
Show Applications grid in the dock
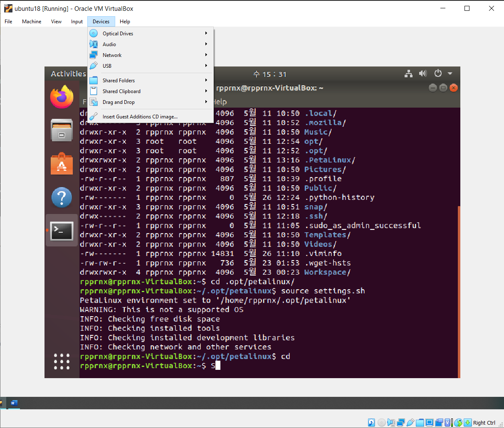click(62, 362)
